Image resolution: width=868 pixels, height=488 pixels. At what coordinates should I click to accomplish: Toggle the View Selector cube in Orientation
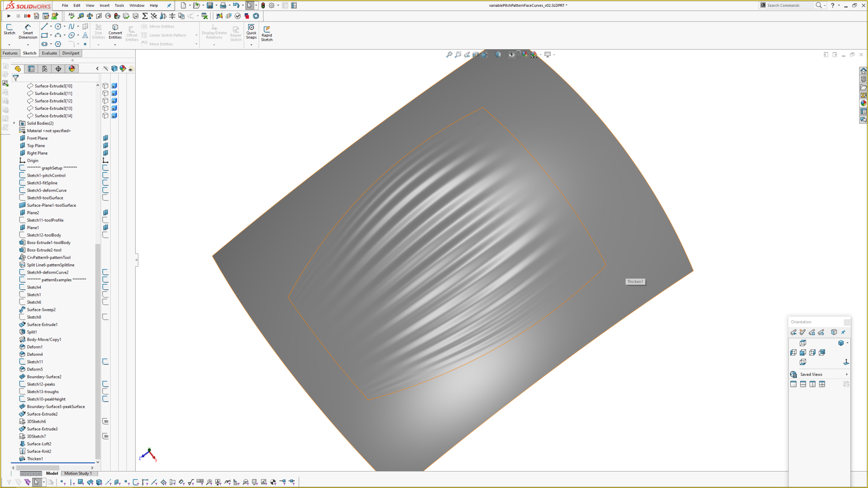[x=834, y=332]
